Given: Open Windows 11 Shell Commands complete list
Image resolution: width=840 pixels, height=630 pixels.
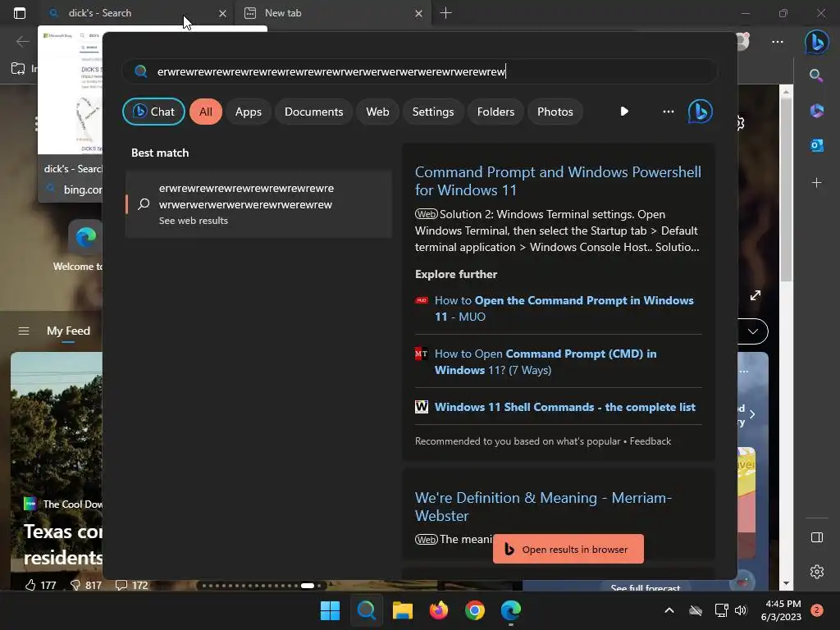Looking at the screenshot, I should (564, 407).
